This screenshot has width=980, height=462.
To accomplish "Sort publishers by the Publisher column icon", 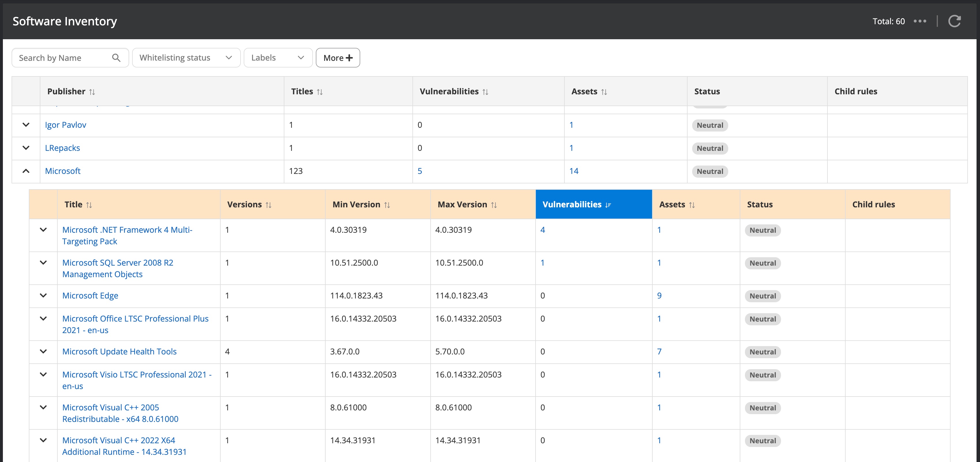I will tap(92, 92).
